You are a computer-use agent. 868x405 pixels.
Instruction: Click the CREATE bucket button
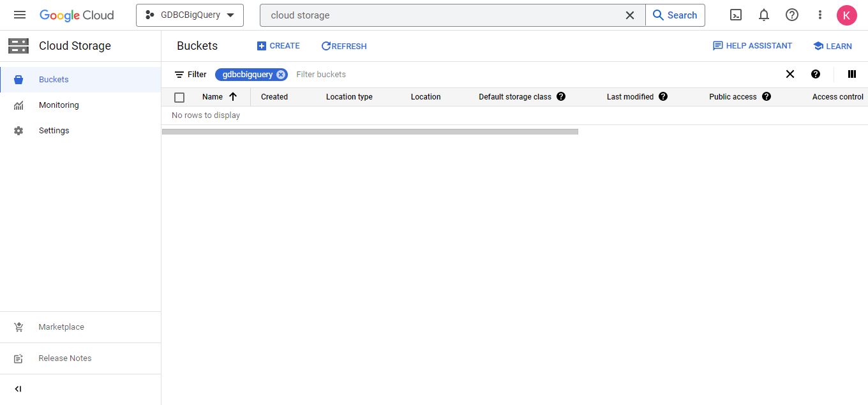pos(278,46)
